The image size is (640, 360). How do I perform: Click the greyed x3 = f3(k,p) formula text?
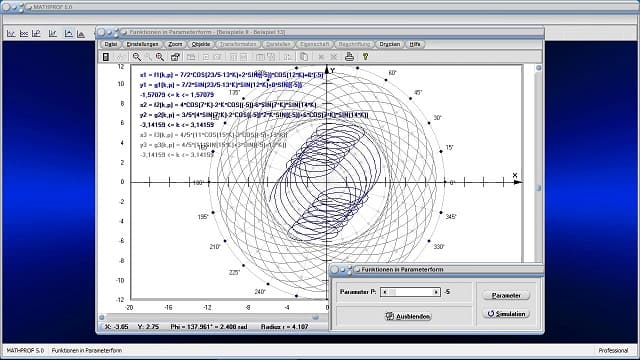[x=213, y=135]
